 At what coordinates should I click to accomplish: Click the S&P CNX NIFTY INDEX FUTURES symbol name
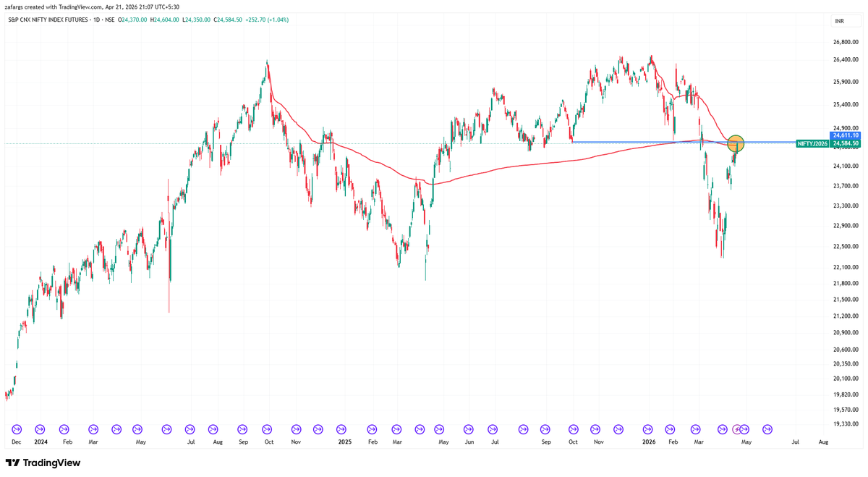click(49, 20)
